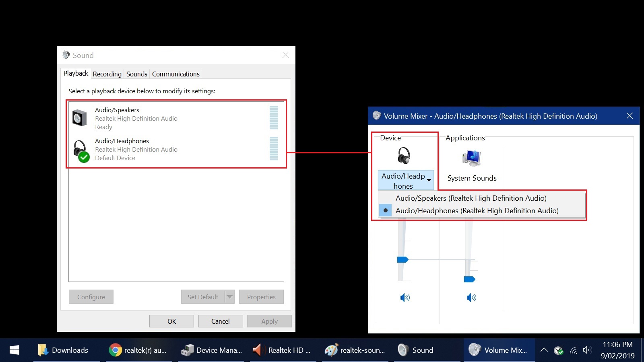Click the Audio/Headphones level meter
The width and height of the screenshot is (644, 362).
274,148
